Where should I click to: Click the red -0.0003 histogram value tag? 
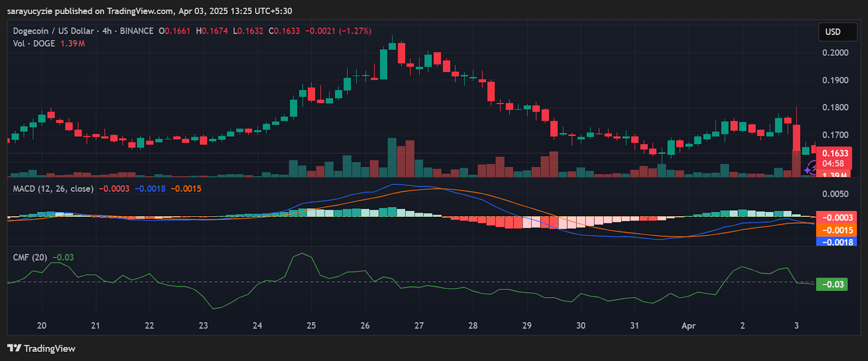837,217
